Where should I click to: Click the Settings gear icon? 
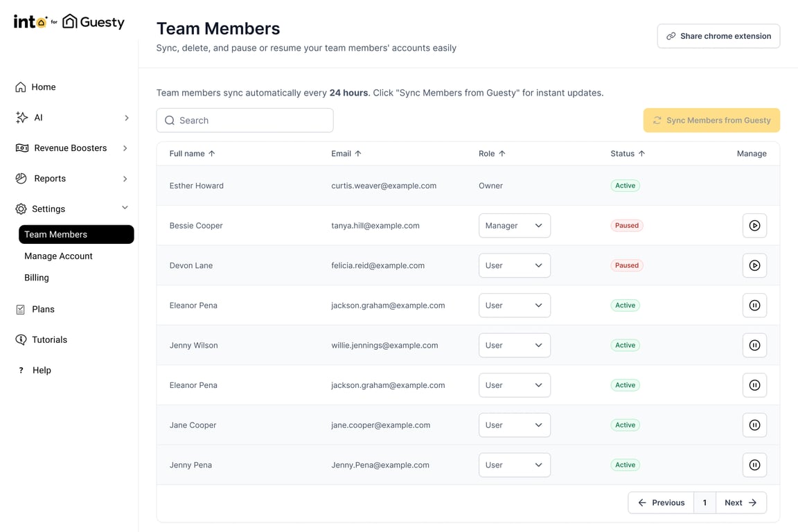tap(21, 209)
